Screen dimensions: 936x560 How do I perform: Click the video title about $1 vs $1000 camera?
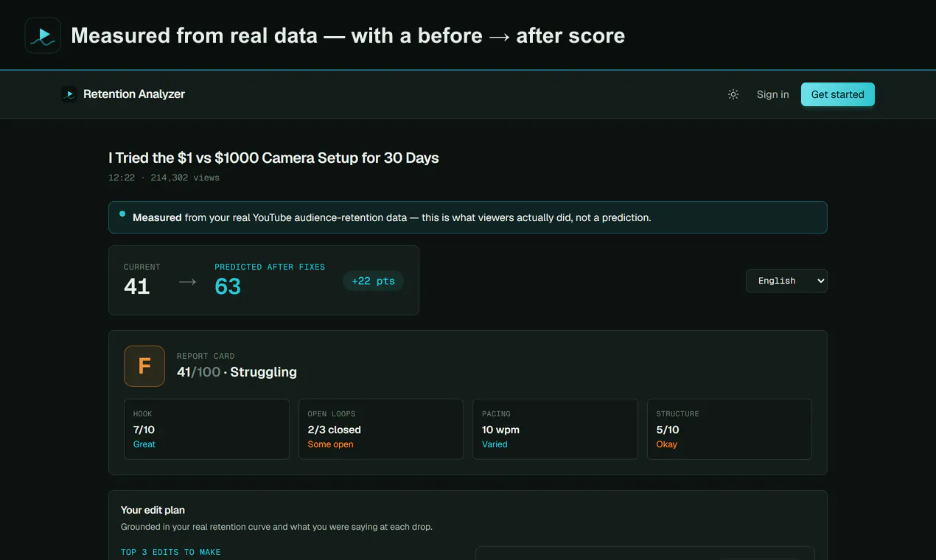273,158
